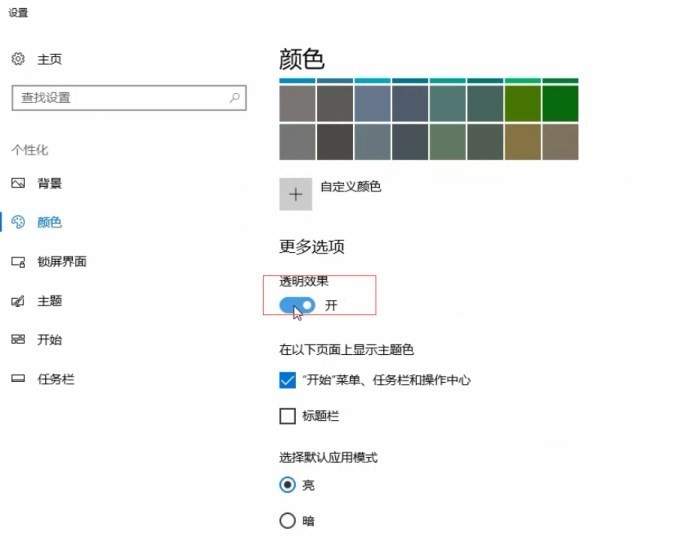
Task: Select the 暗 app mode radio button
Action: click(x=287, y=521)
